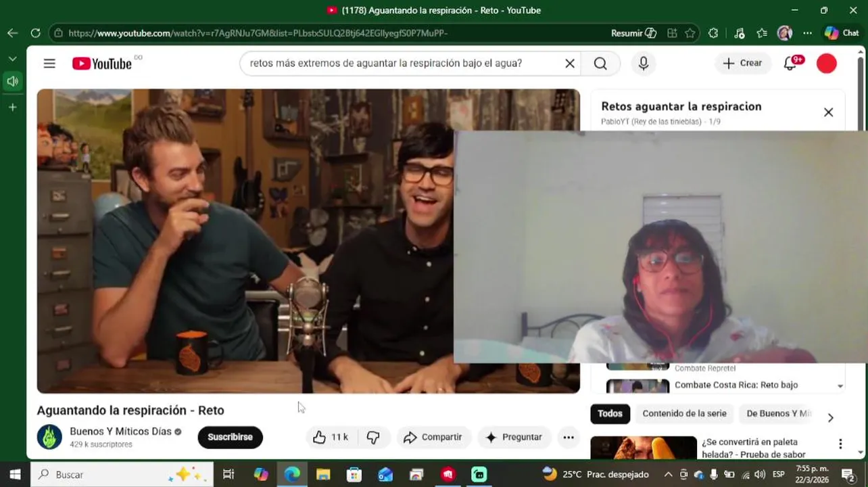The image size is (868, 487).
Task: Open the 7:55 p. m. taskbar clock
Action: tap(812, 474)
